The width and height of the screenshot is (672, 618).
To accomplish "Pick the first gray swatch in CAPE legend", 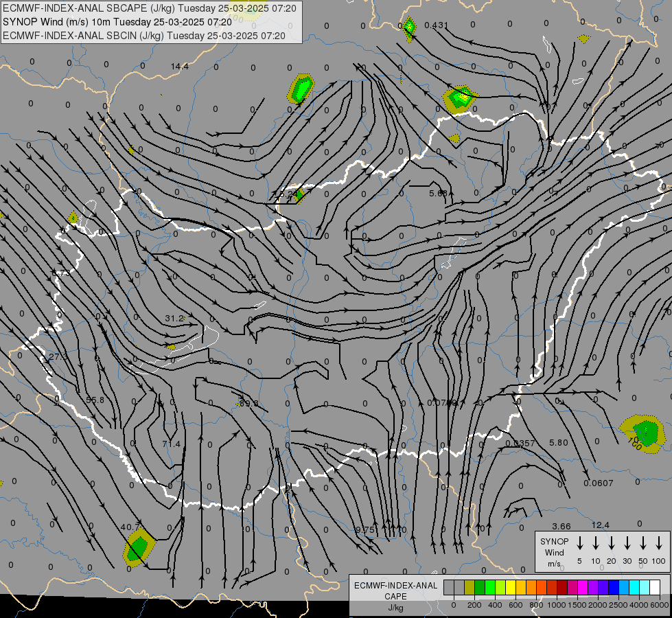I will point(449,587).
